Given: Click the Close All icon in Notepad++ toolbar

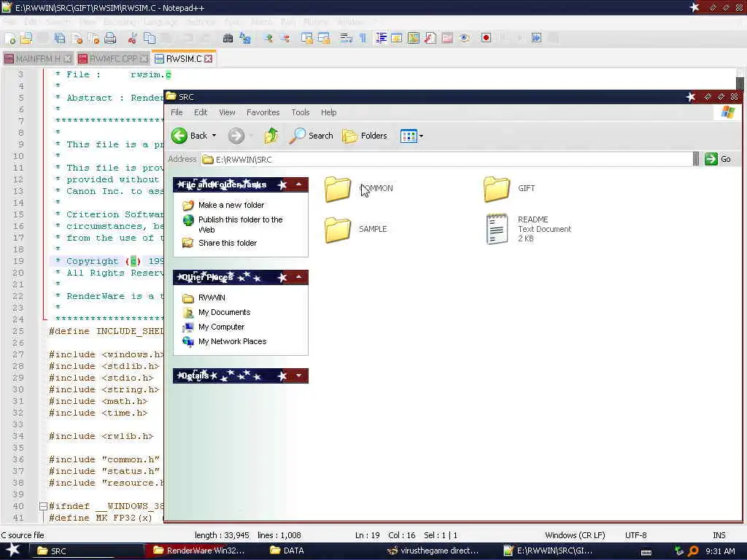Looking at the screenshot, I should pyautogui.click(x=93, y=38).
